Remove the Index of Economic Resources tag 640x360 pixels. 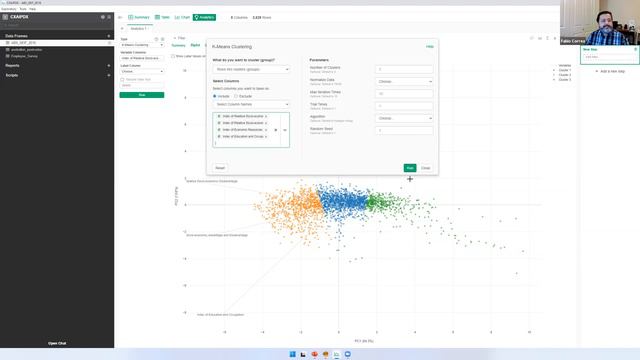tap(266, 130)
